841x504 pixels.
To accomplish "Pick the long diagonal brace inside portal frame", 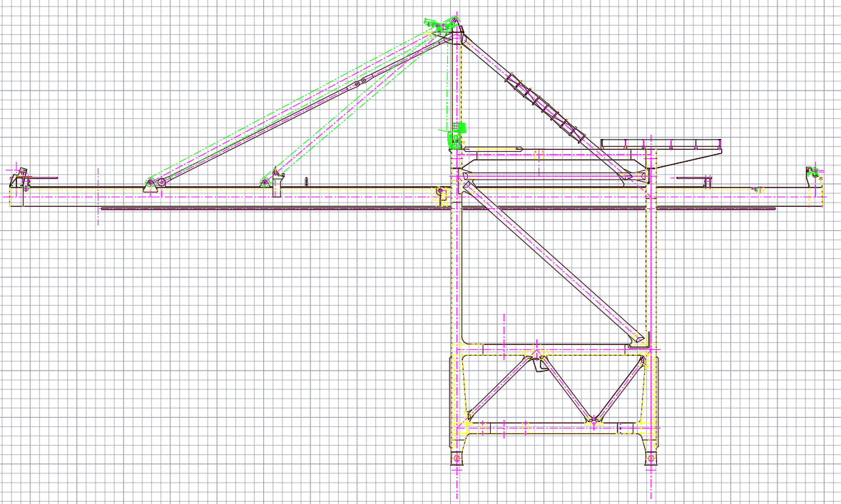I will tap(553, 262).
